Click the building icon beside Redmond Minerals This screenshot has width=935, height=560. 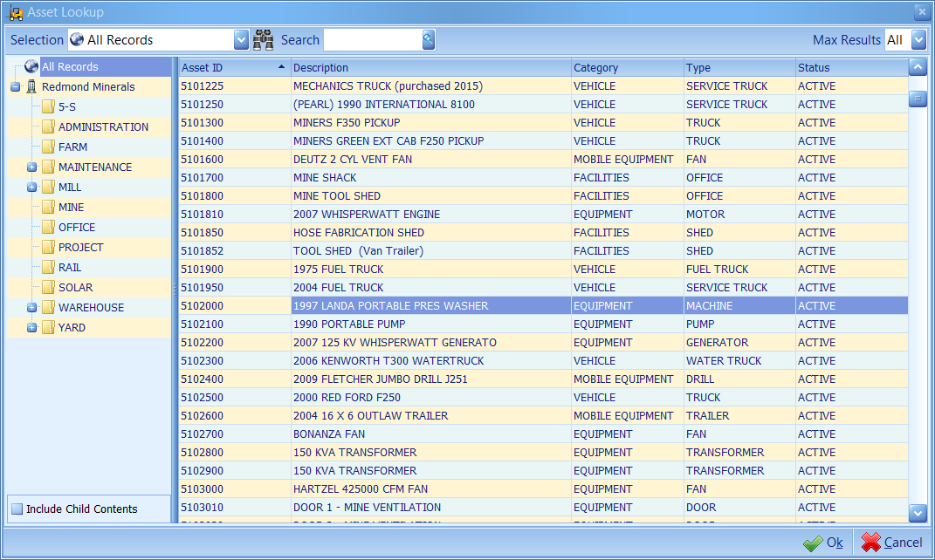point(30,86)
